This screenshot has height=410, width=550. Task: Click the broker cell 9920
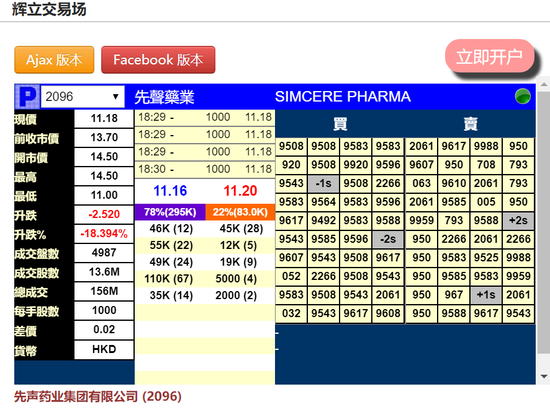click(x=356, y=165)
